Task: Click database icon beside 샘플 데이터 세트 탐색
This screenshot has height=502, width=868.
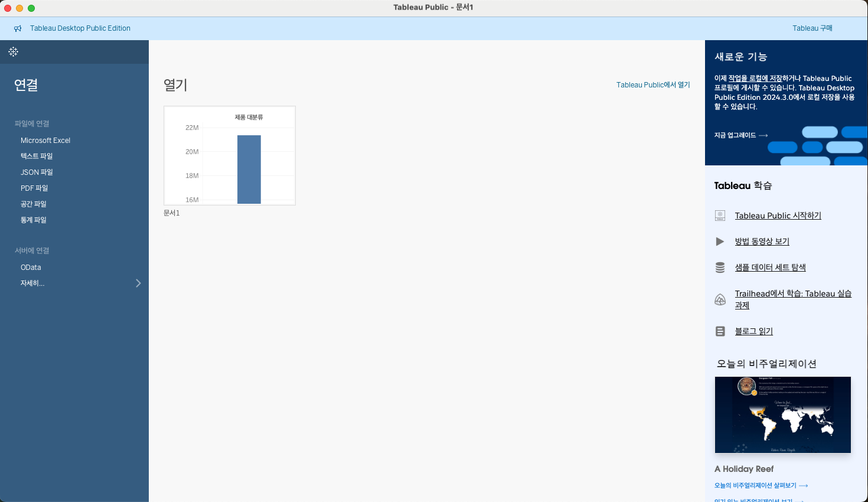Action: tap(720, 268)
